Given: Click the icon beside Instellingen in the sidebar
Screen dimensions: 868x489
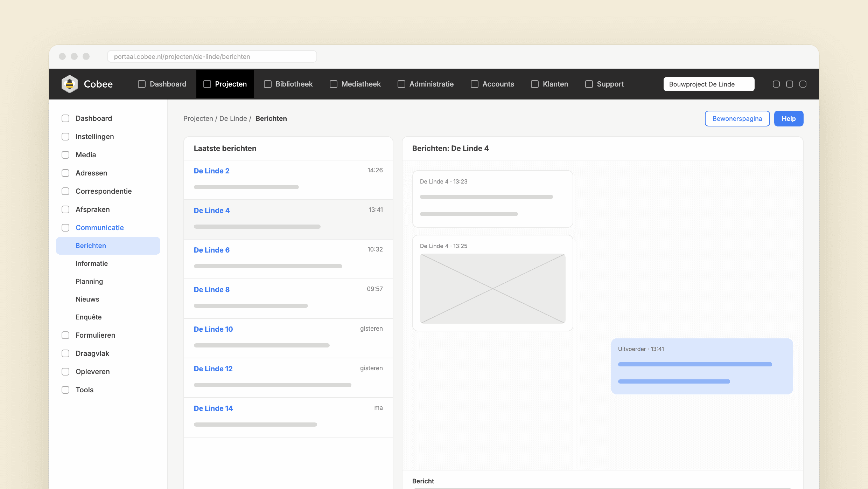Looking at the screenshot, I should 65,137.
